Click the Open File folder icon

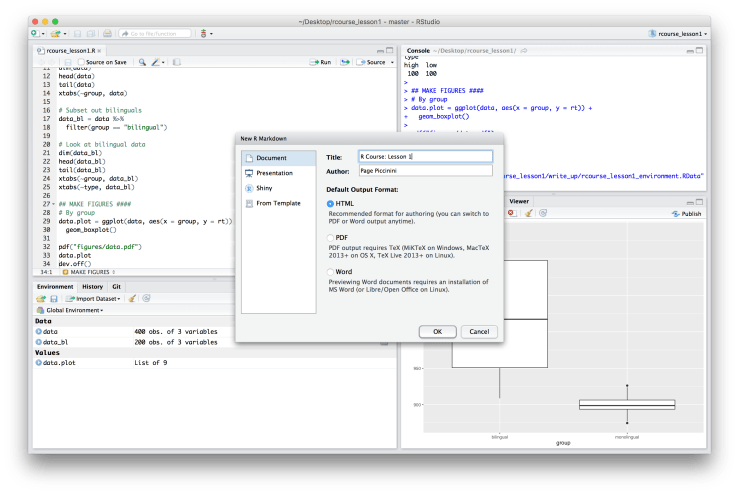coord(56,33)
